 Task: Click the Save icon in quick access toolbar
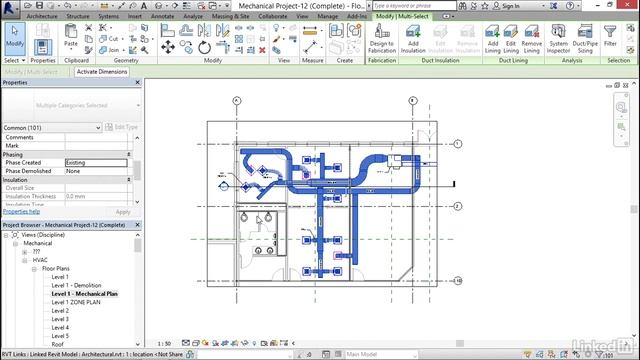[x=39, y=6]
